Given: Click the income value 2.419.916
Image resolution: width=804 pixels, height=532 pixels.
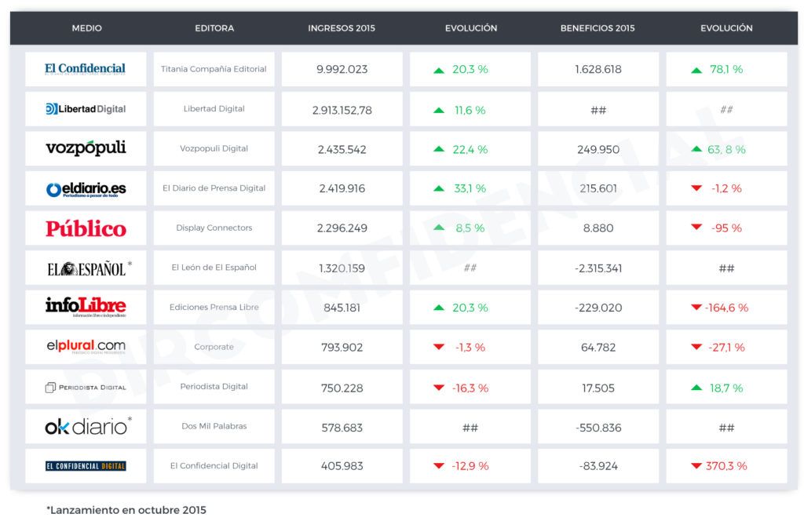Looking at the screenshot, I should click(342, 188).
